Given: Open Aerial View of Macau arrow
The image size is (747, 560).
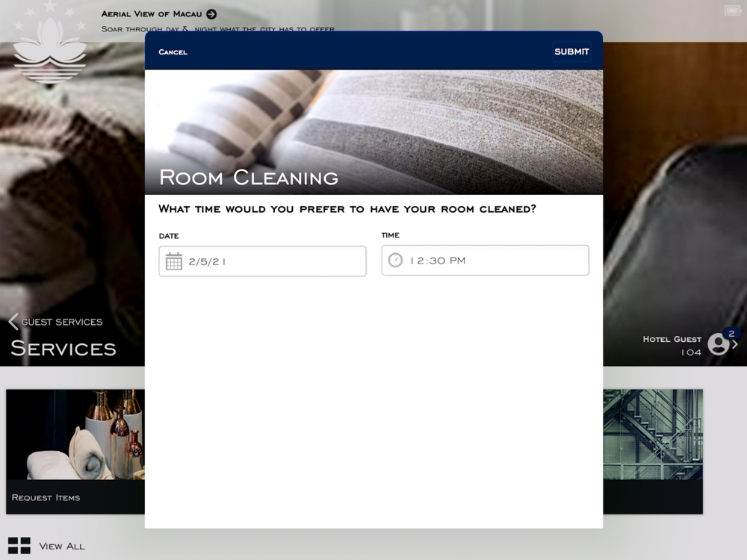Looking at the screenshot, I should point(211,14).
